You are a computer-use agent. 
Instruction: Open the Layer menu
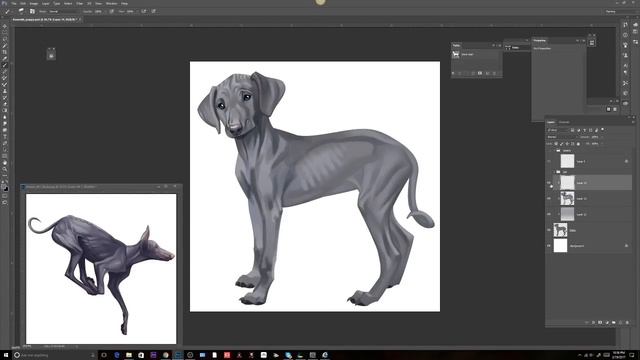(46, 3)
